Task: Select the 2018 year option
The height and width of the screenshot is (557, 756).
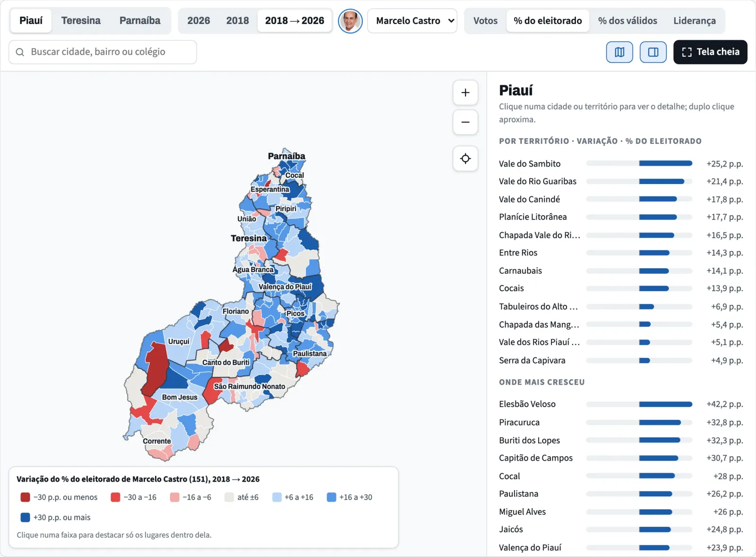Action: 237,21
